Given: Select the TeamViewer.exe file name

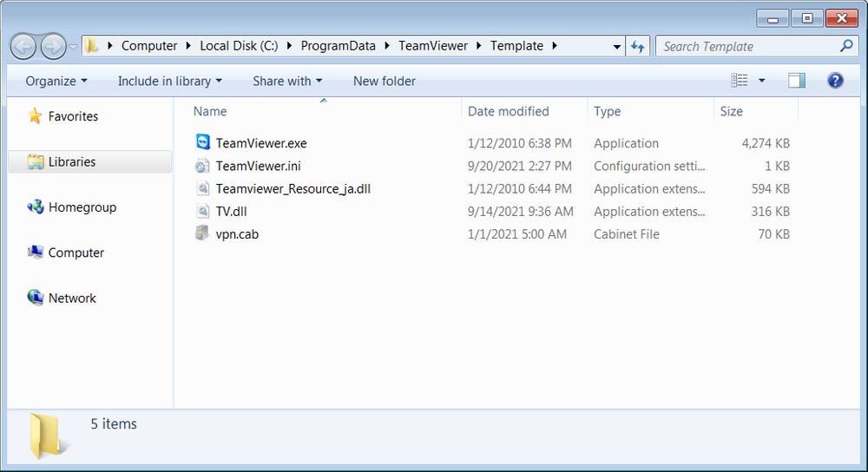Looking at the screenshot, I should 261,143.
